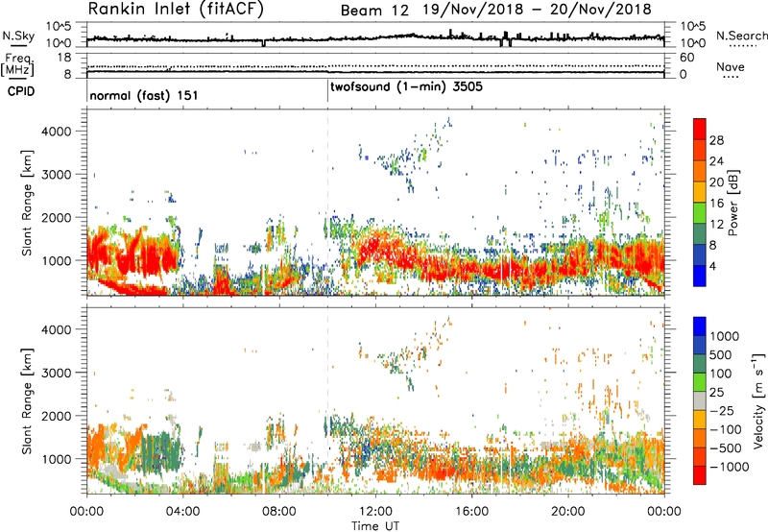Click the '24' tick on Power colorbar
Viewport: 768px width, 532px height.
716,161
